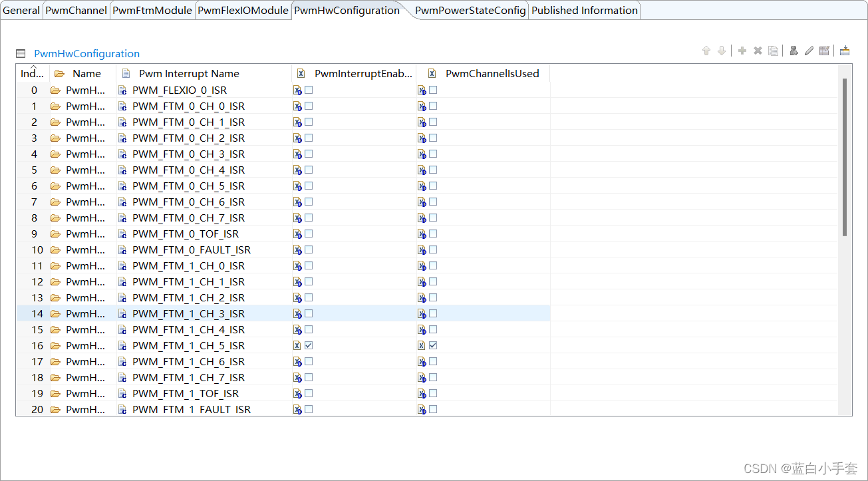Click folder icon in row index 16
Viewport: 868px width, 481px height.
[x=55, y=345]
